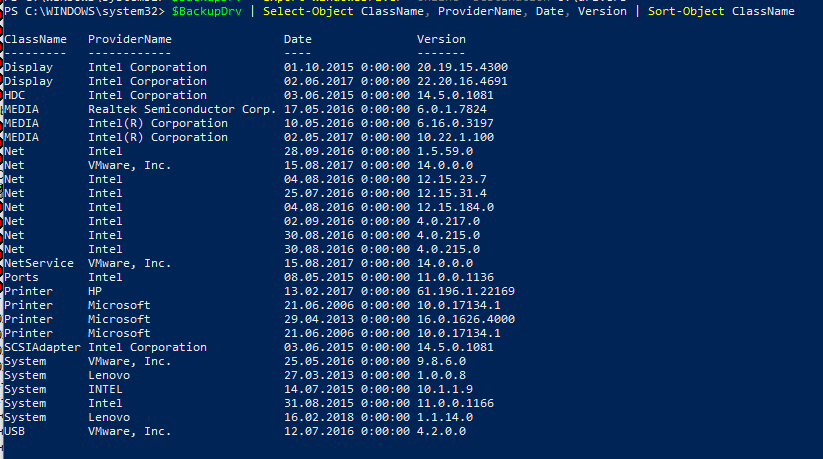Click the ProviderName column header
This screenshot has width=823, height=459.
coord(130,39)
